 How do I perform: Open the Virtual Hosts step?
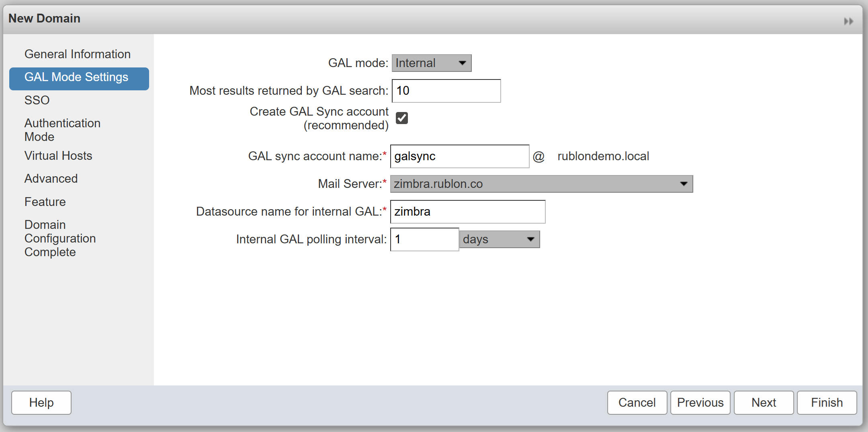click(58, 156)
